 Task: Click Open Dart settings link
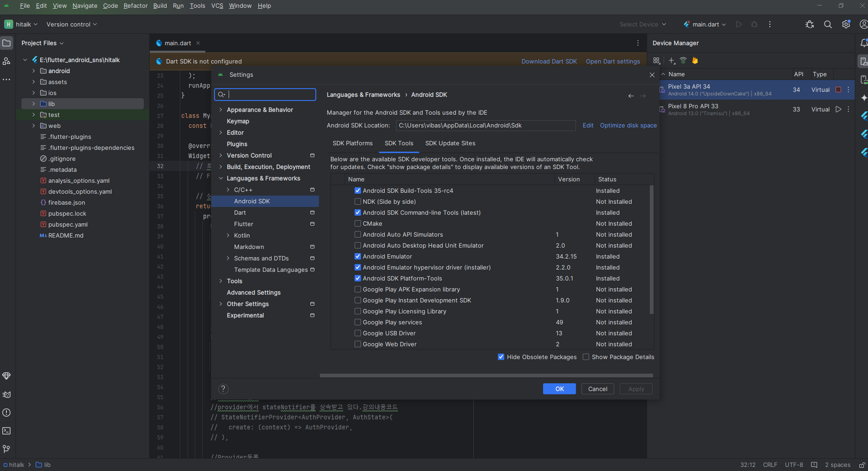click(613, 61)
